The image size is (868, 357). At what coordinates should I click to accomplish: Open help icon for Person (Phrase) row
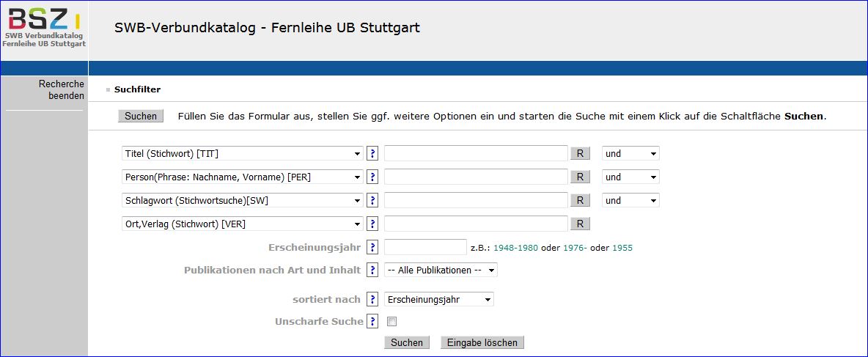coord(372,177)
